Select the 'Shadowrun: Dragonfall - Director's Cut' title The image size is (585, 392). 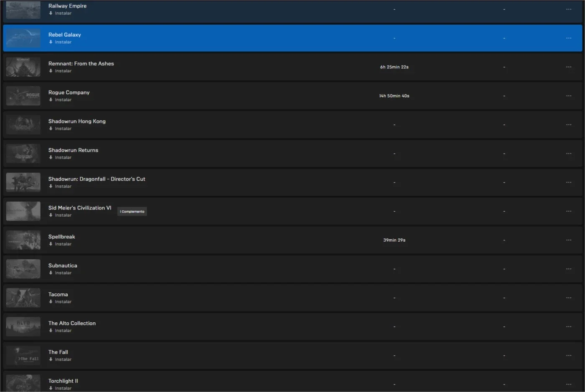(97, 179)
